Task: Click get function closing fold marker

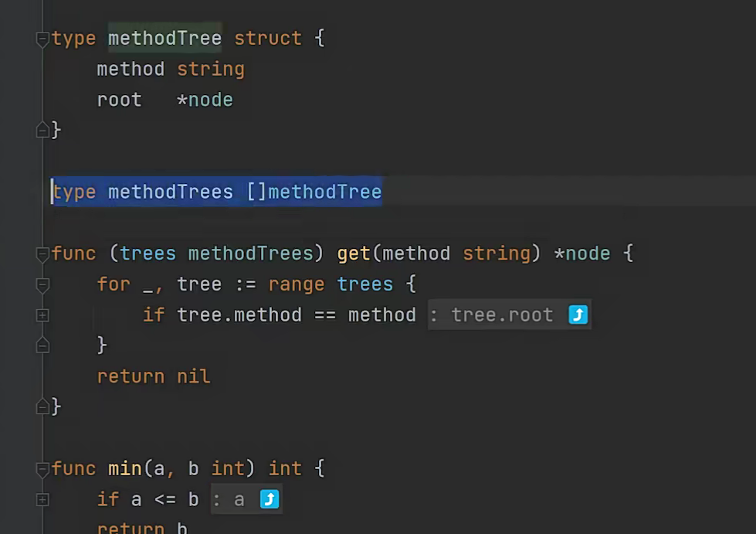Action: (42, 406)
